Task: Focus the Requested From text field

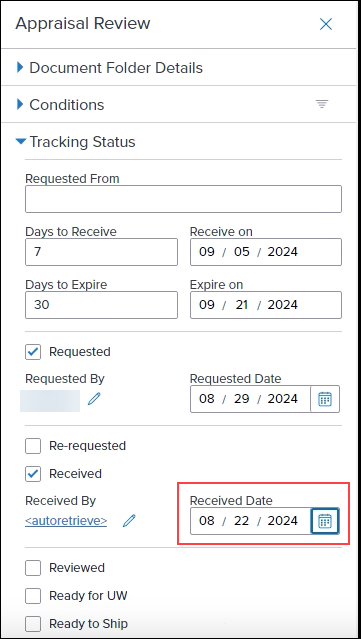Action: click(x=183, y=199)
